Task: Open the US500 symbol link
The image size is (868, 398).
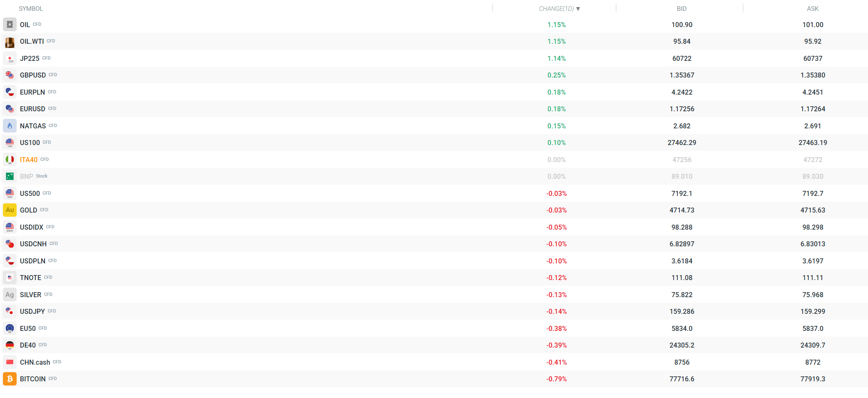Action: point(30,193)
